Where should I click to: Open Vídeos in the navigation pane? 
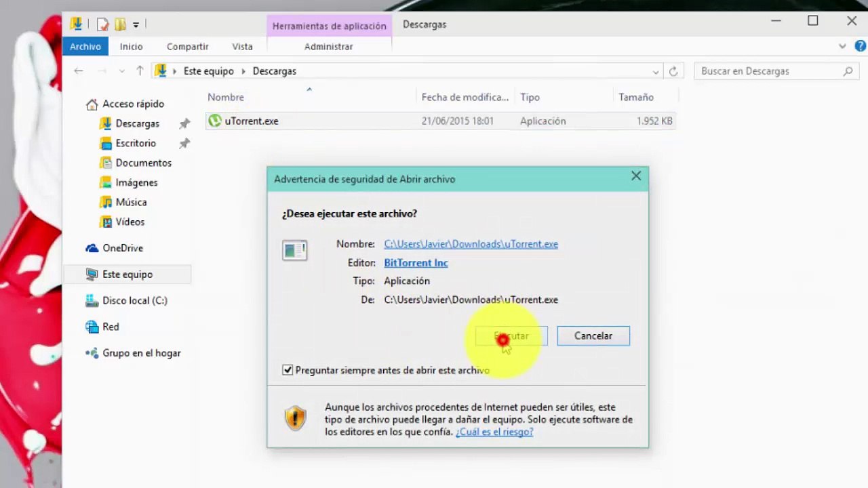tap(130, 222)
